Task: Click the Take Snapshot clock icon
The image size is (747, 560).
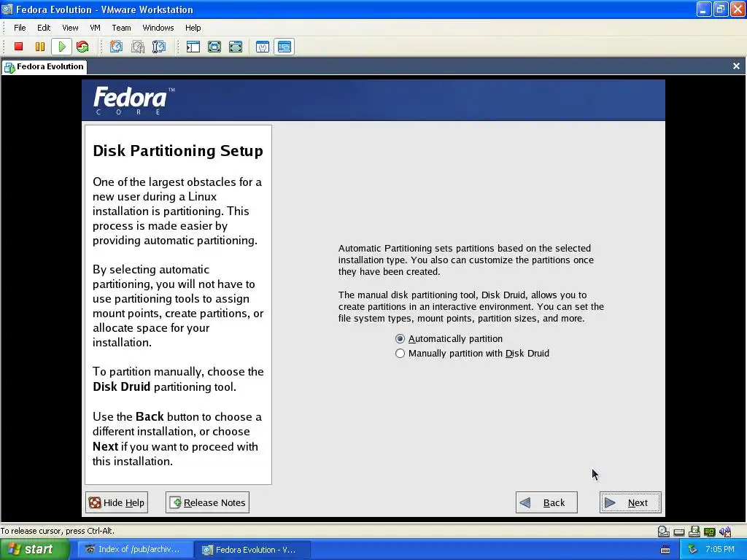Action: click(x=116, y=47)
